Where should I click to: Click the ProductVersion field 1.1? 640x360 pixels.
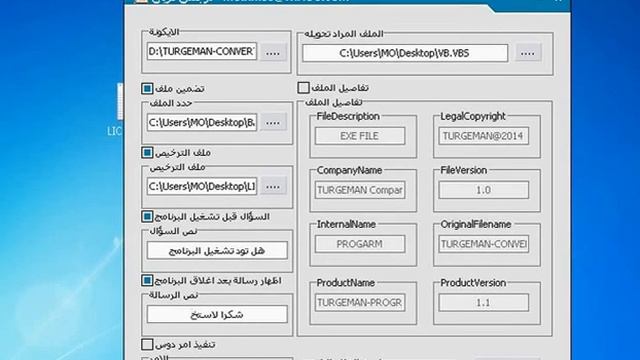(x=483, y=302)
